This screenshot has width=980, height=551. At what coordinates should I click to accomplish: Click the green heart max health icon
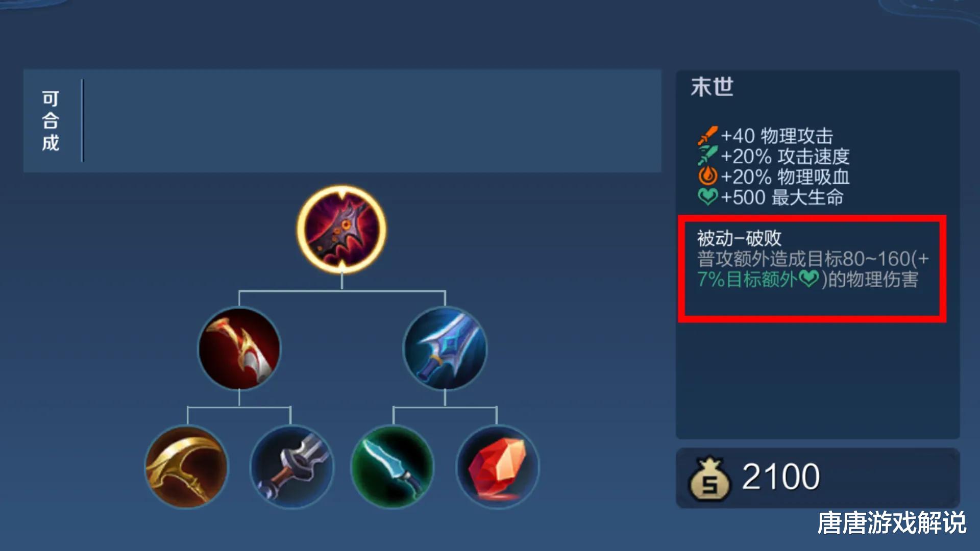[x=707, y=196]
